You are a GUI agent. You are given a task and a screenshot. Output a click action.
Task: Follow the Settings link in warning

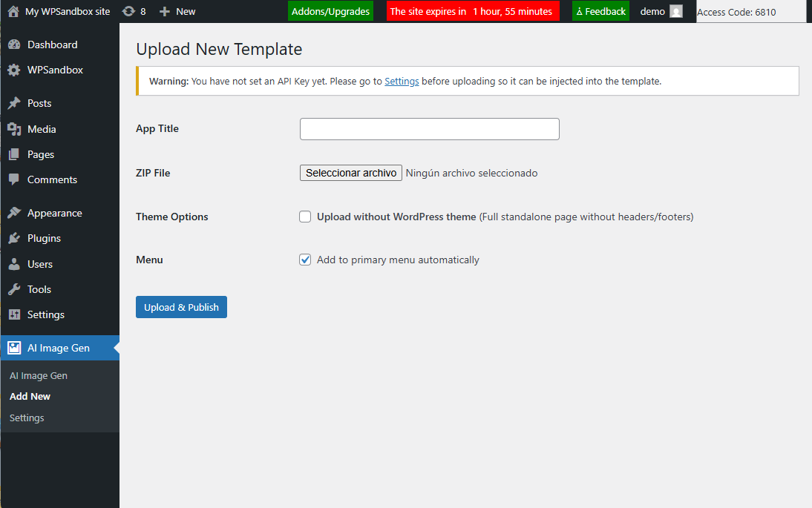[402, 82]
